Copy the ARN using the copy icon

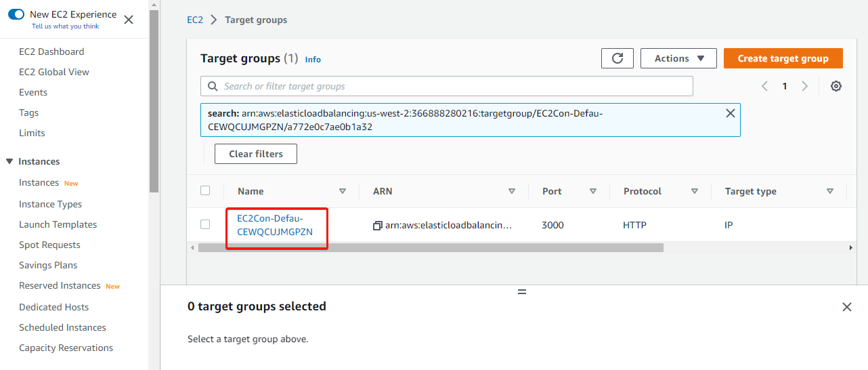(378, 225)
